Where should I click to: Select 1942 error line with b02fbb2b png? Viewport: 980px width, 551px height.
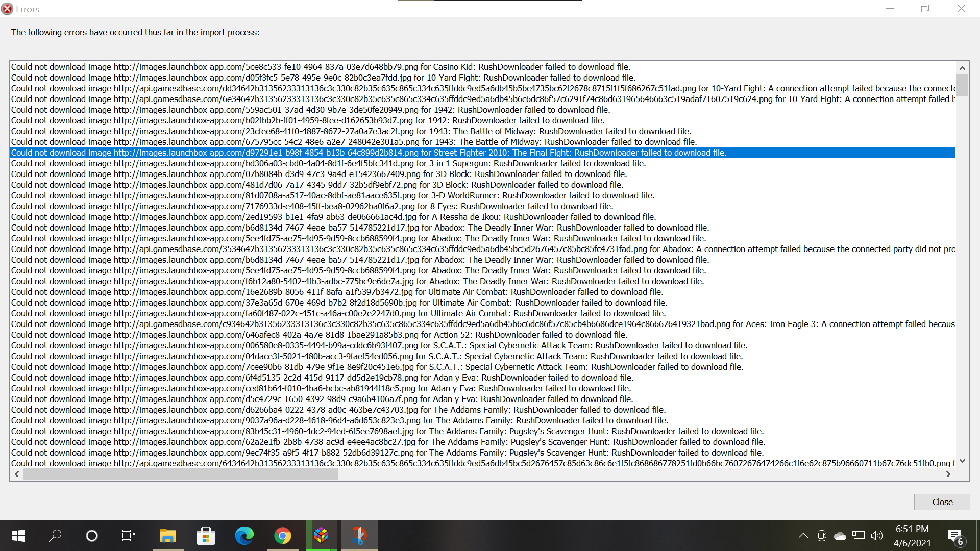coord(483,120)
